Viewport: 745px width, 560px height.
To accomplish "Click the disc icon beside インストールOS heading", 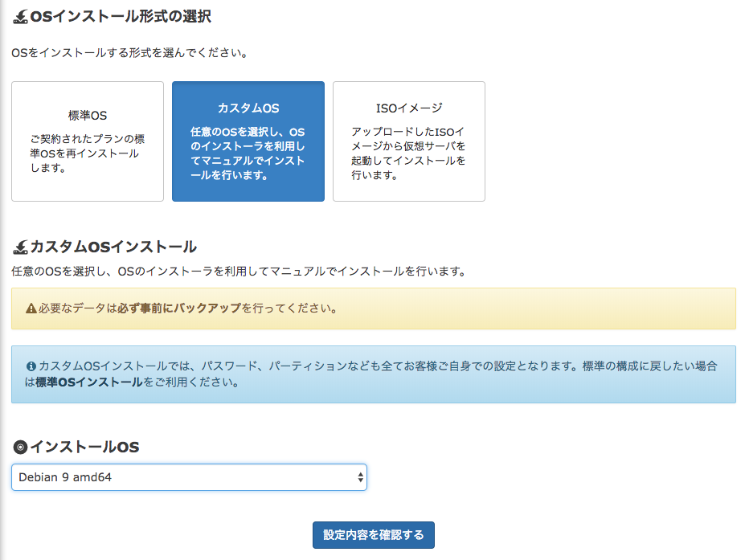I will (x=20, y=447).
